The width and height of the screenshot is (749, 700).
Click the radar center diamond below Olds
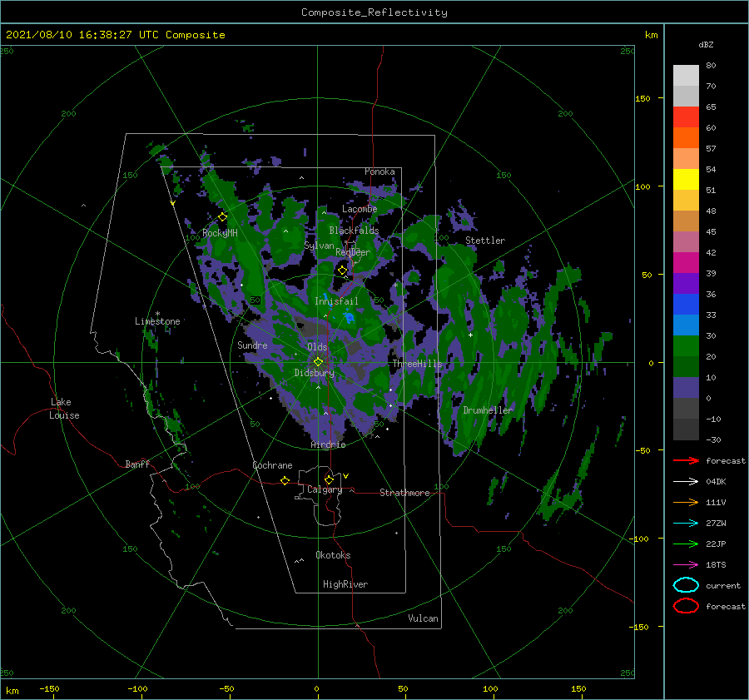point(318,362)
